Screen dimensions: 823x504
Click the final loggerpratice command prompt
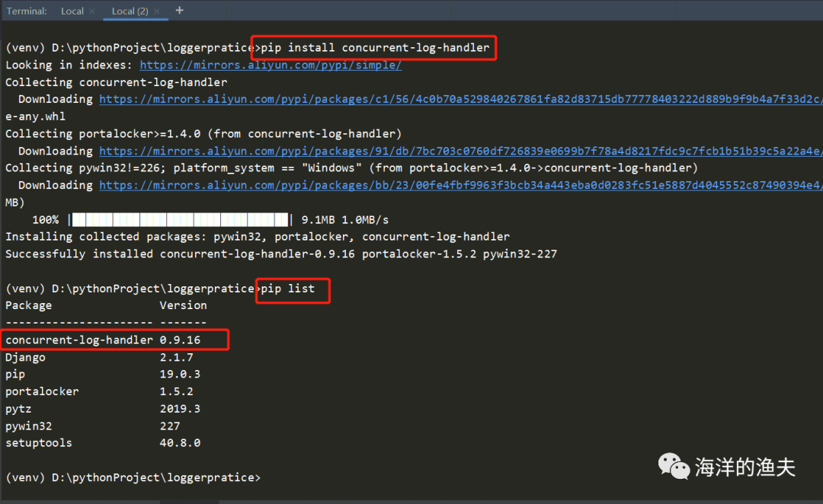click(133, 477)
